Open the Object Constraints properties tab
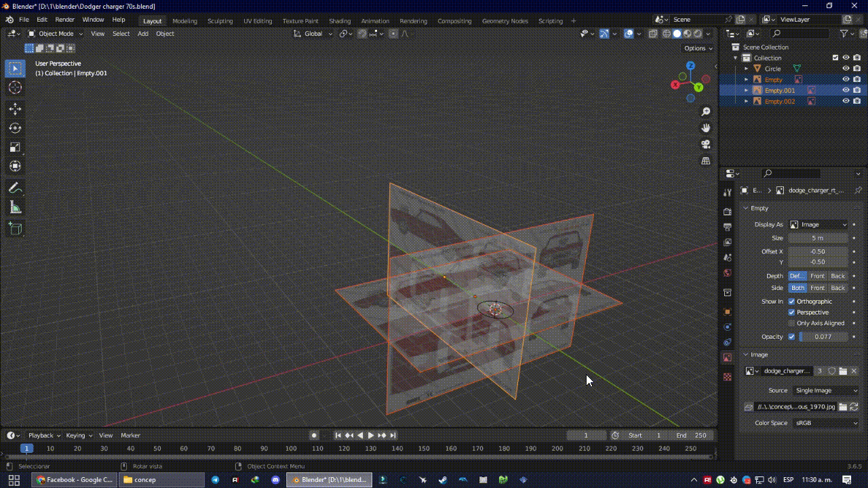Viewport: 868px width, 488px height. 728,342
